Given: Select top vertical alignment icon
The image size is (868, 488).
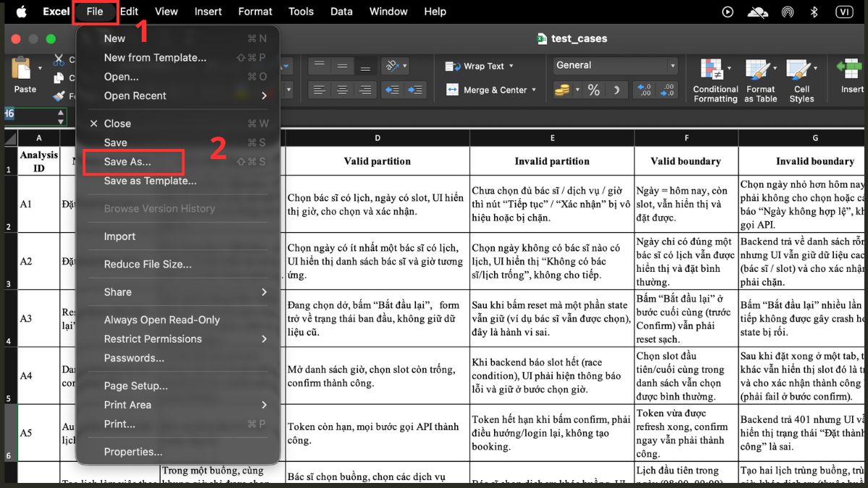Looking at the screenshot, I should click(319, 66).
